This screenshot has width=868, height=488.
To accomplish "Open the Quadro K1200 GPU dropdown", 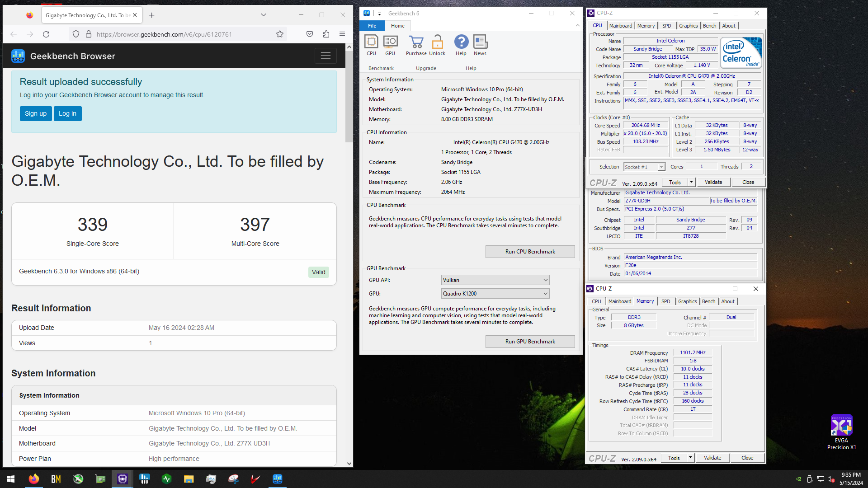I will pos(495,294).
